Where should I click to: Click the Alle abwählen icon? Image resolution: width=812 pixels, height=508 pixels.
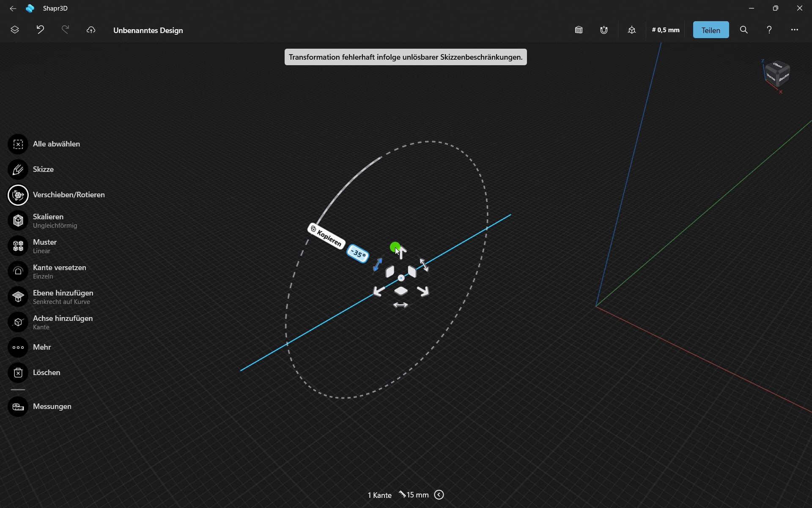[18, 144]
